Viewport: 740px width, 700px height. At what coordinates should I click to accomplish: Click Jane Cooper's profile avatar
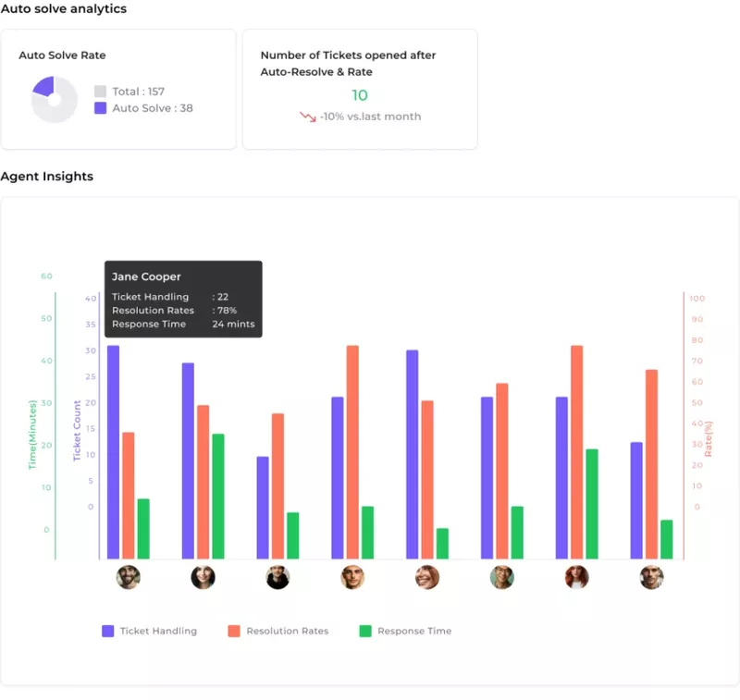pos(128,577)
